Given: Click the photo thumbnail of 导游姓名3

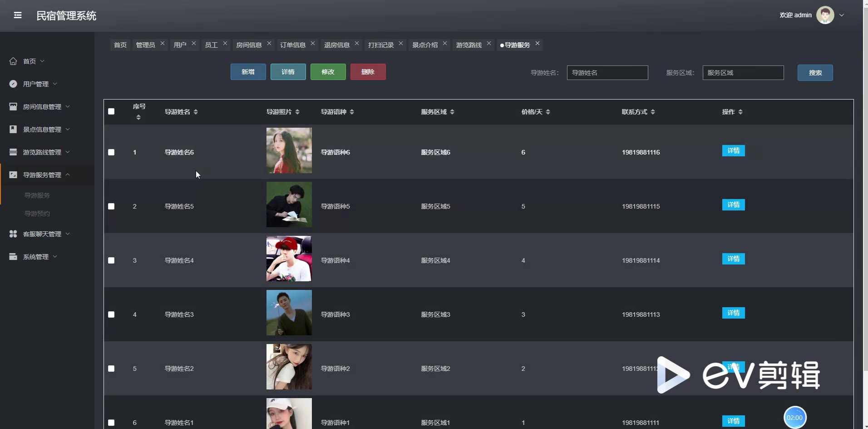Looking at the screenshot, I should 289,313.
